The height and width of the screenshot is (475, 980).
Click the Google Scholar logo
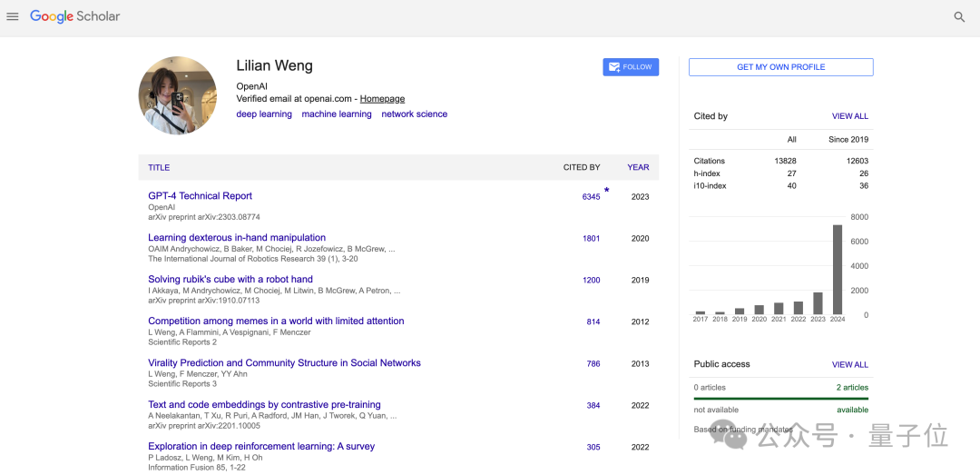point(74,16)
